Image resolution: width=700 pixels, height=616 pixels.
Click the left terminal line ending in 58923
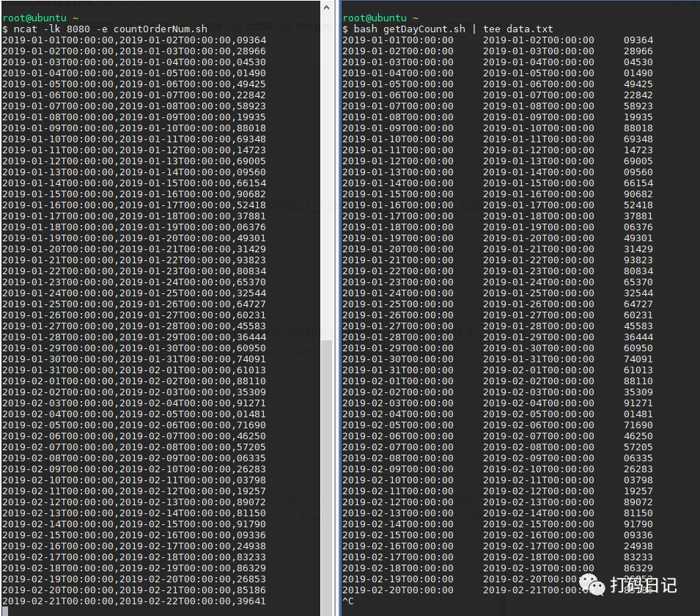[x=134, y=106]
